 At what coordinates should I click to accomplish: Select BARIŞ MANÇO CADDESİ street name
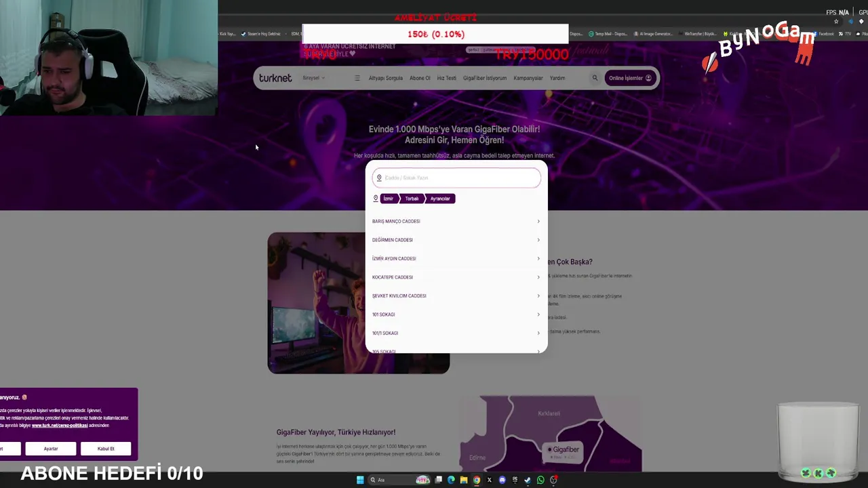(396, 221)
